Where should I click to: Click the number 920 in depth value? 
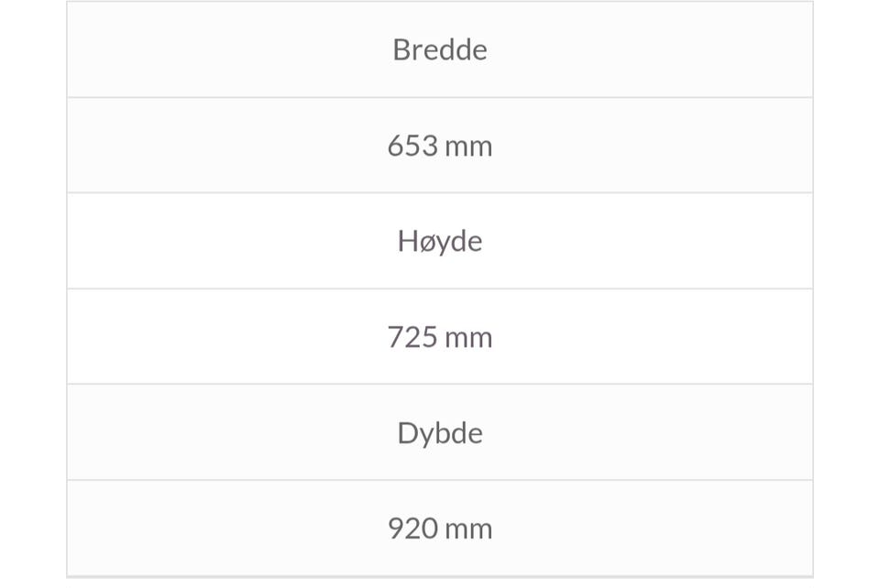412,528
